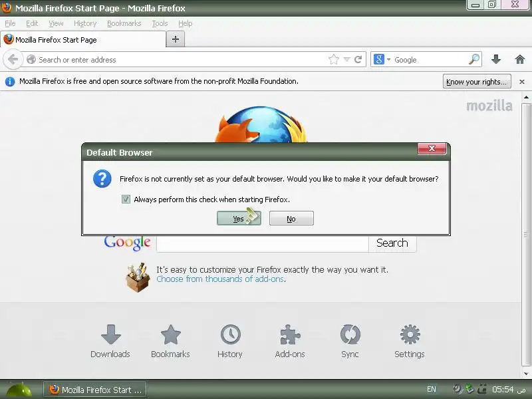Screen dimensions: 532x399
Task: Click the Search button beside the Google field
Action: tap(392, 243)
